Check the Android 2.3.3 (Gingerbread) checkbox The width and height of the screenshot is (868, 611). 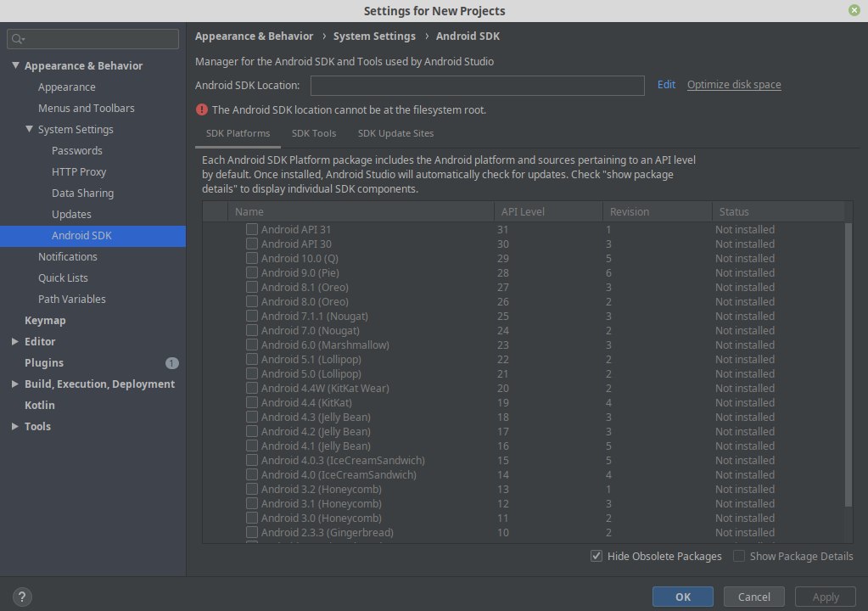tap(252, 532)
